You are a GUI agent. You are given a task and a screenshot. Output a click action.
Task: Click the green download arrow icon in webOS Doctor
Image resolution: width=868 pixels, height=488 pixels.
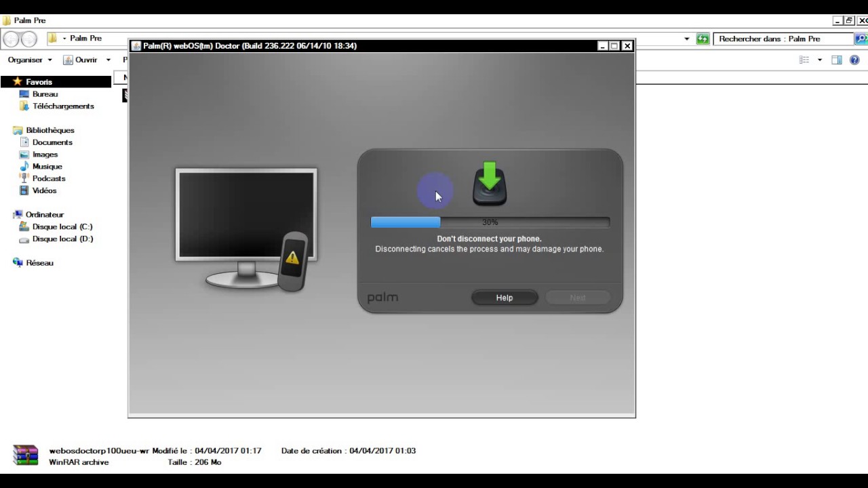point(490,184)
